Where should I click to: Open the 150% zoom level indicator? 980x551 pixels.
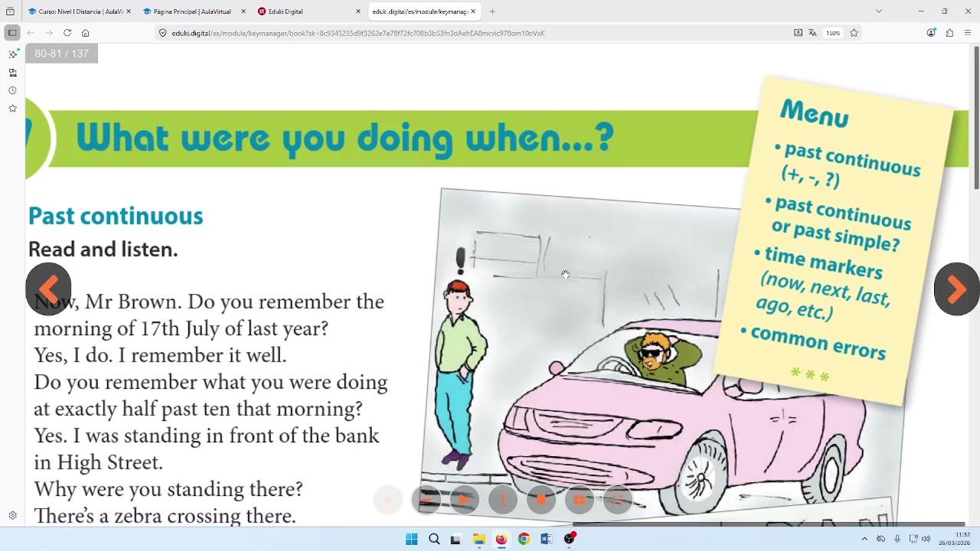(x=833, y=33)
